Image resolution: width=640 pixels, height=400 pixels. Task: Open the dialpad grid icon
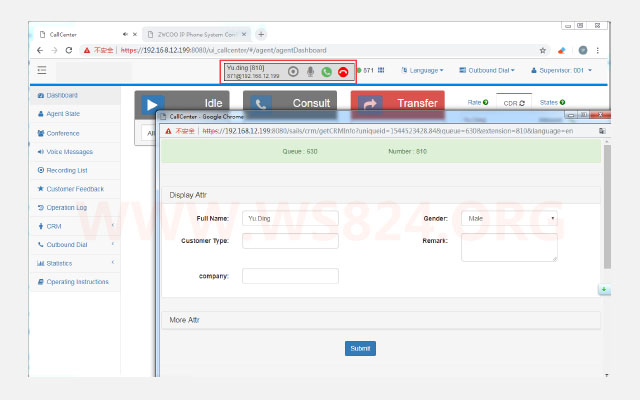tap(381, 70)
